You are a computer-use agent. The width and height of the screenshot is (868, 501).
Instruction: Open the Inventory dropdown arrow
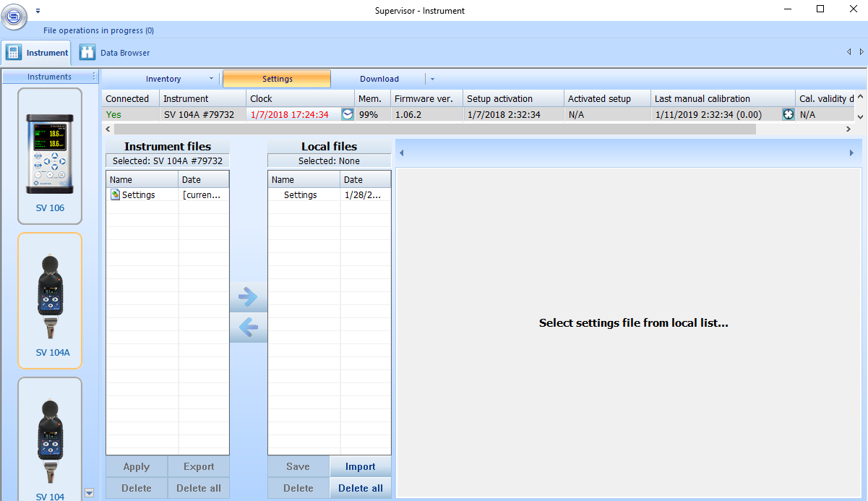pyautogui.click(x=211, y=79)
